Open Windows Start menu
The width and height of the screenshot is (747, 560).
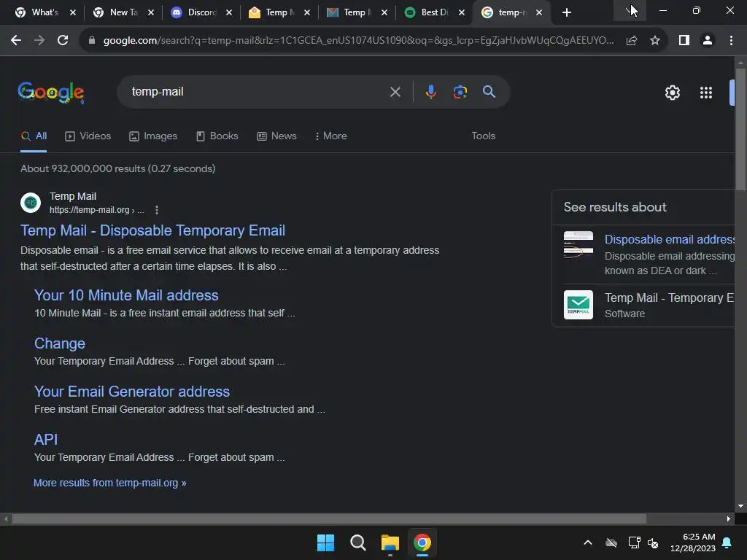[x=326, y=542]
